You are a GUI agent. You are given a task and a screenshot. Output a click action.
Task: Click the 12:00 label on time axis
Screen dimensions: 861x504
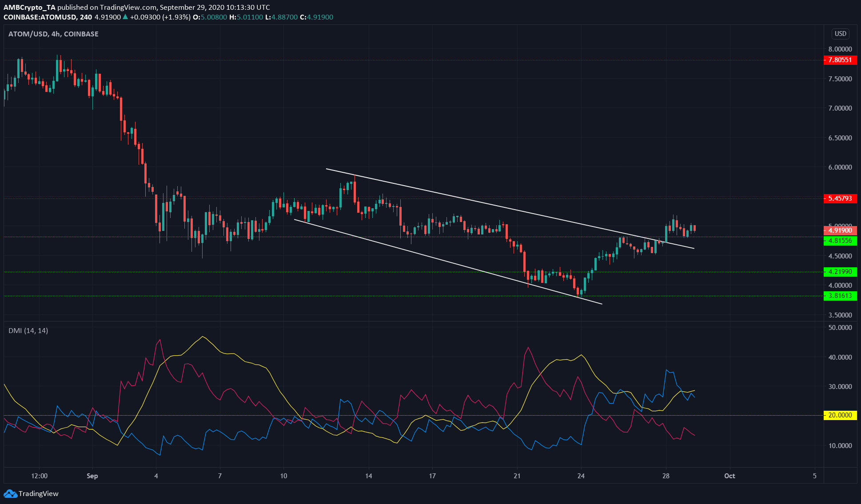tap(40, 476)
